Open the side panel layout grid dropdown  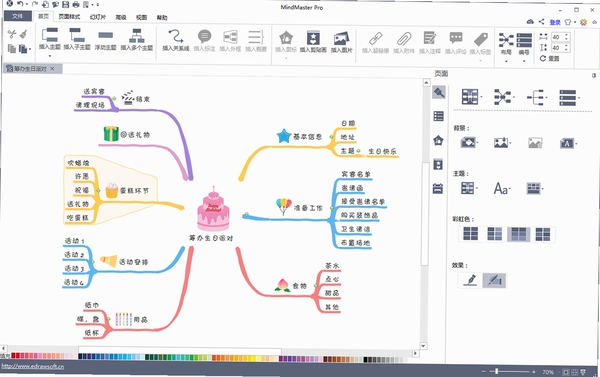(x=471, y=97)
